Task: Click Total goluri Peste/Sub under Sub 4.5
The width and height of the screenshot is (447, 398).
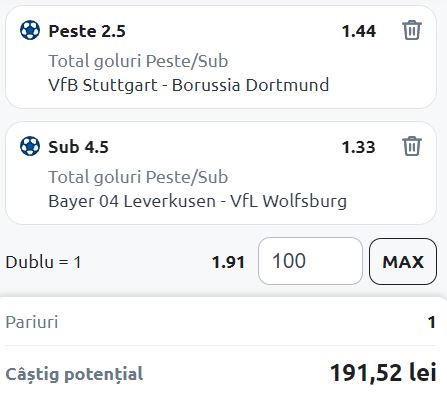Action: coord(138,177)
